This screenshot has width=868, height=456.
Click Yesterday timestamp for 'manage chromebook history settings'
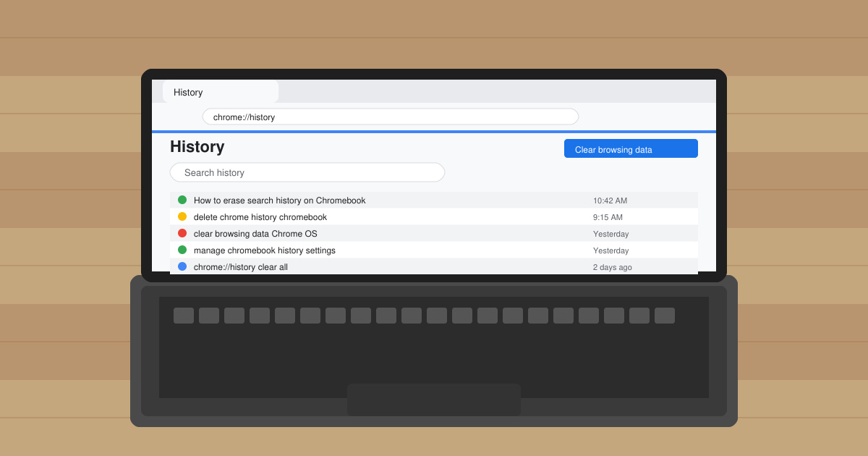pyautogui.click(x=610, y=250)
